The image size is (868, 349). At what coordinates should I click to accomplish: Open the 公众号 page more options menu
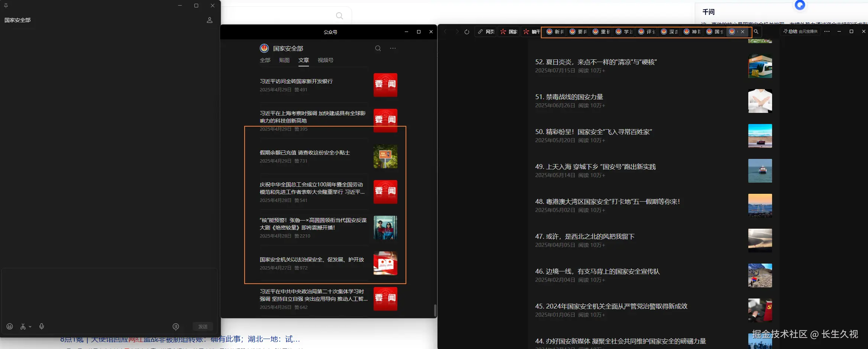pyautogui.click(x=393, y=48)
